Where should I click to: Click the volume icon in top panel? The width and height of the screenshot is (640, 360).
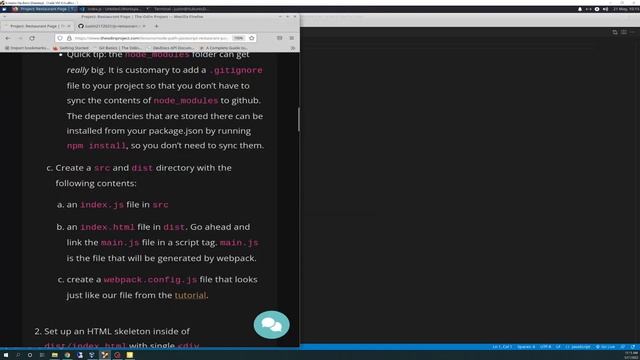click(605, 9)
